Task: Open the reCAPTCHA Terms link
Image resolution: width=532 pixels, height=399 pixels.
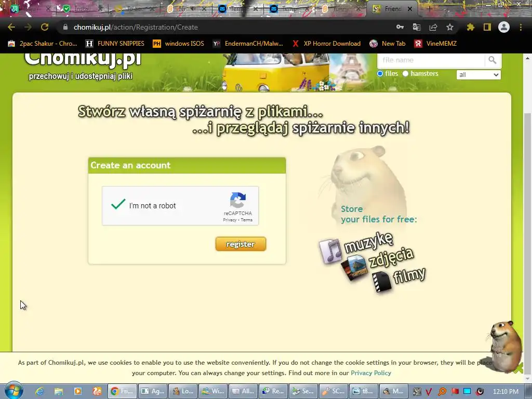Action: pos(247,220)
